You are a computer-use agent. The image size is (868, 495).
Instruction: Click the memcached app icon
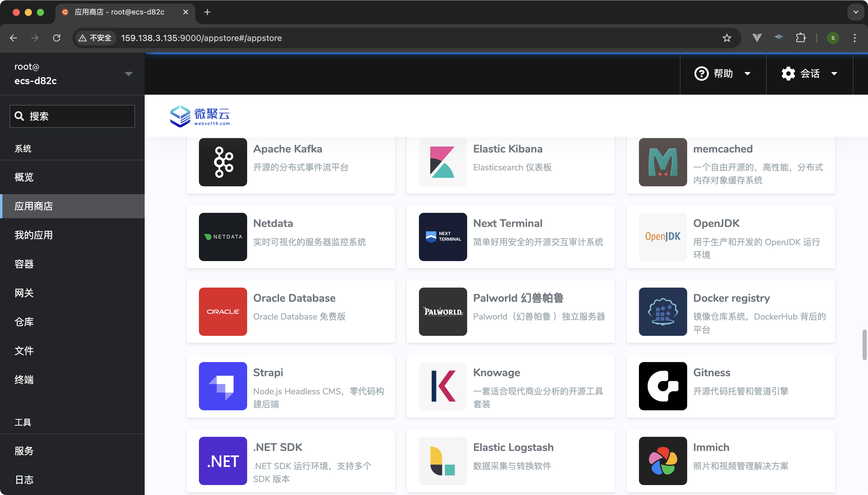point(662,162)
